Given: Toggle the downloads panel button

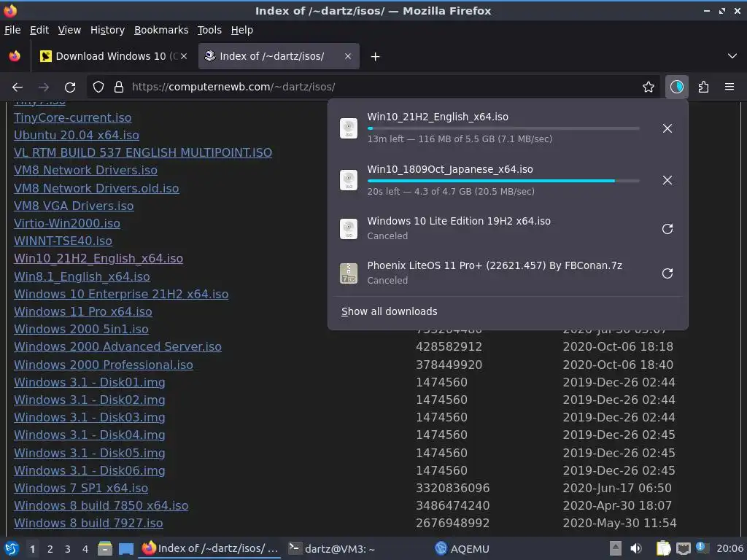Looking at the screenshot, I should [x=677, y=87].
